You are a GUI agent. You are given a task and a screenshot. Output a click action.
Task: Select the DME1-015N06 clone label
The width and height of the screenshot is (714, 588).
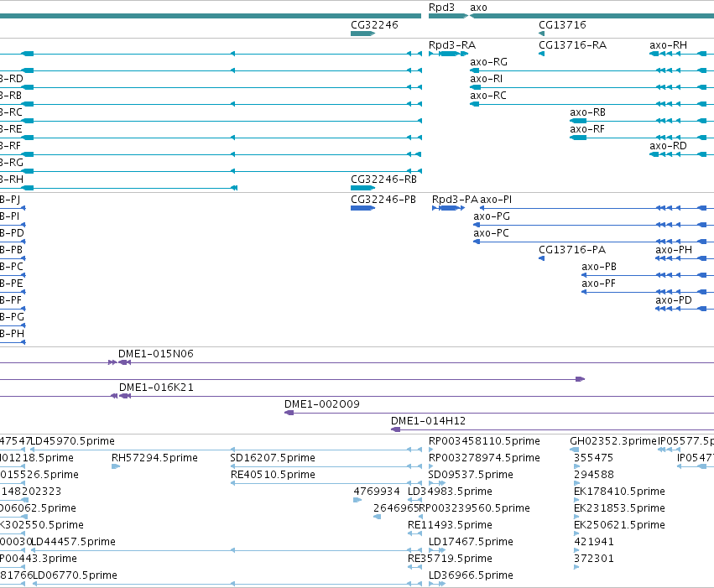(156, 354)
